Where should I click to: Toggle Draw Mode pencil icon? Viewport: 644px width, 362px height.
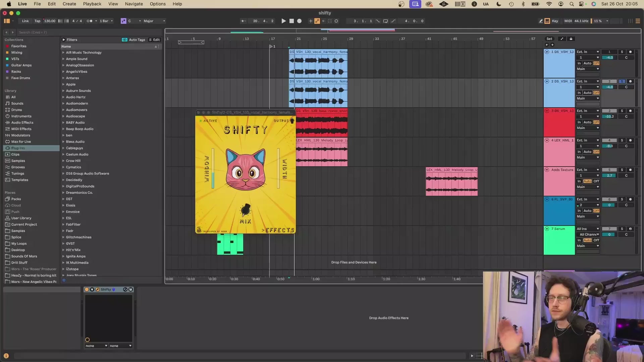541,21
